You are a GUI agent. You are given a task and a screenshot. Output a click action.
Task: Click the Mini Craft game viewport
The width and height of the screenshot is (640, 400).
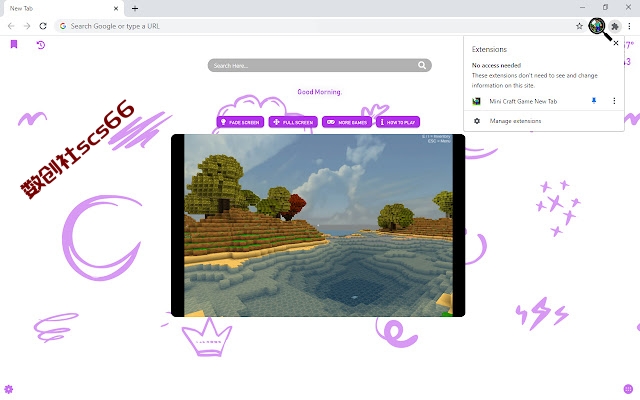tap(318, 225)
